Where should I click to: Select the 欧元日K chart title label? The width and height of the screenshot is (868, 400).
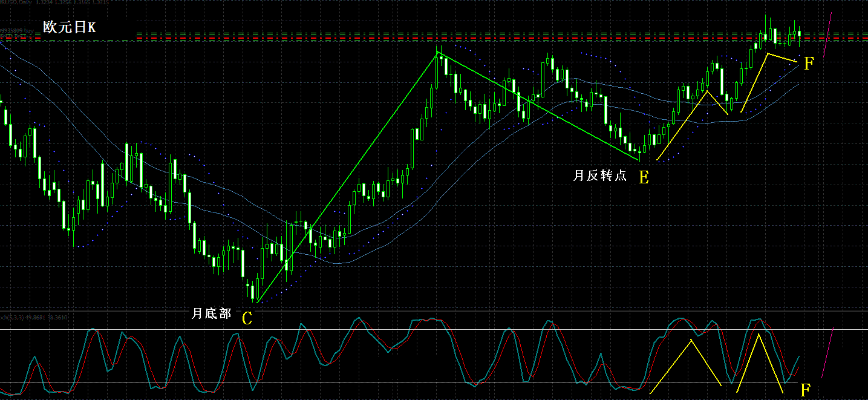[x=69, y=27]
